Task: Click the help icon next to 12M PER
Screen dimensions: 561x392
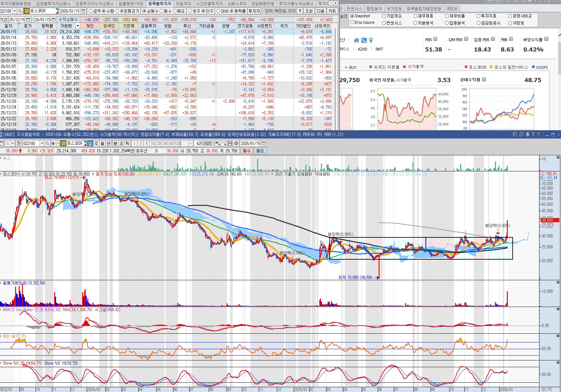Action: tap(466, 39)
